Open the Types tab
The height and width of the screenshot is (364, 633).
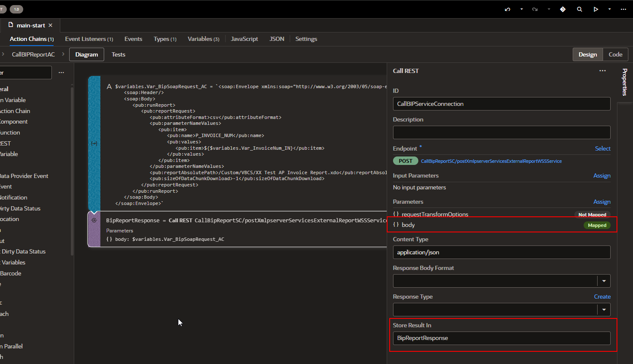click(x=165, y=39)
